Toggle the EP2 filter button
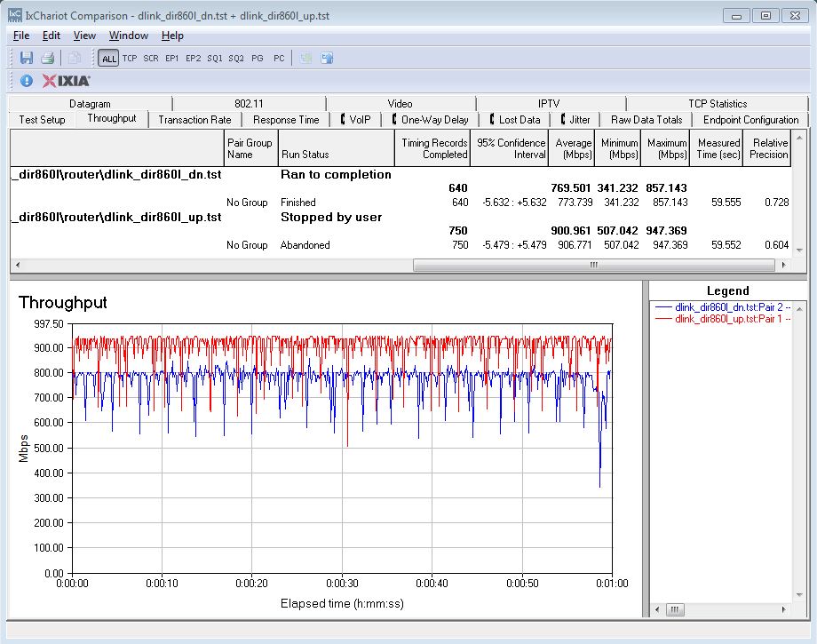The image size is (817, 644). 194,59
